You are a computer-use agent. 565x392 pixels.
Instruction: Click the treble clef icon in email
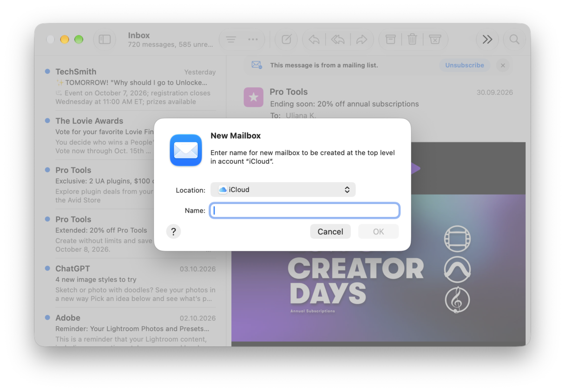pos(457,300)
